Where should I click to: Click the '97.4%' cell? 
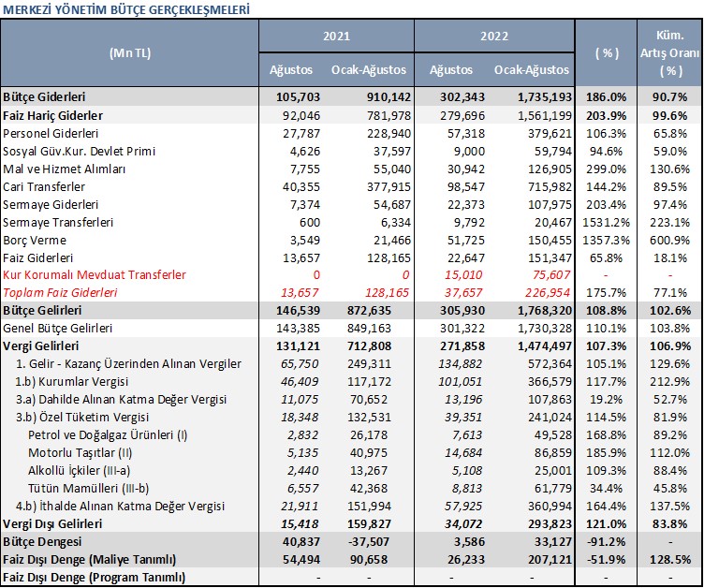pos(670,205)
